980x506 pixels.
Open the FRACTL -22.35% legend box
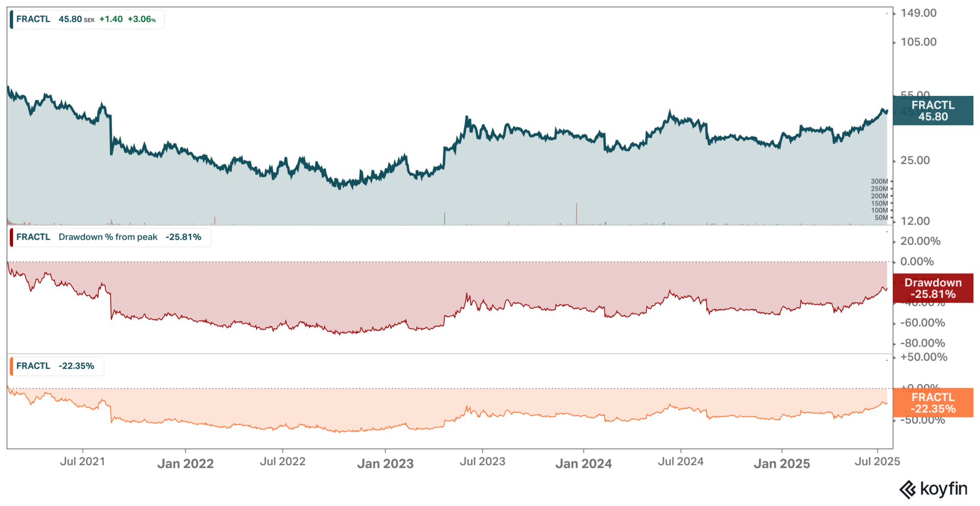(x=57, y=366)
